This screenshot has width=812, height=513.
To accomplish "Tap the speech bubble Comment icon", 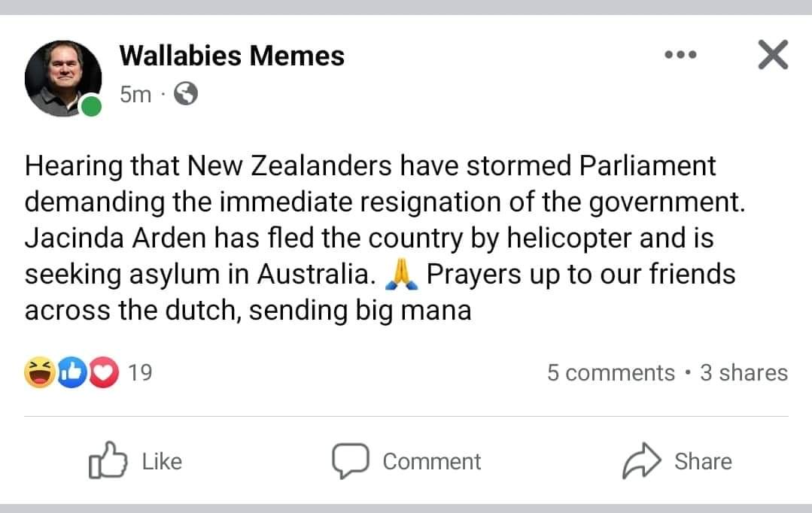I will point(350,460).
